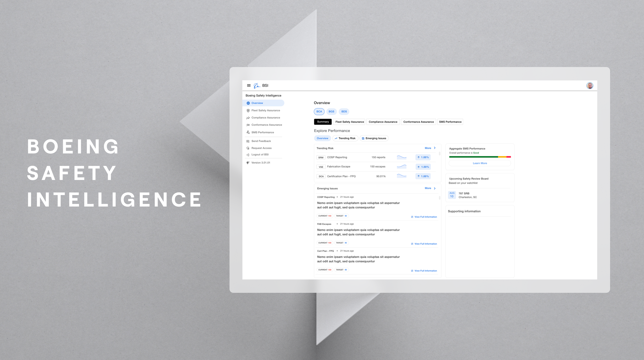Expand Emerging Issues via More chevron
The width and height of the screenshot is (644, 360).
[x=435, y=188]
